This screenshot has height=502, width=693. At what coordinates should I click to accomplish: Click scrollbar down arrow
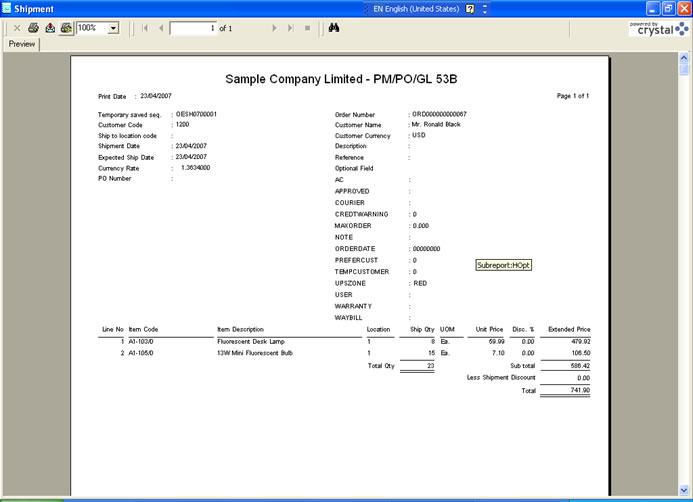[684, 490]
